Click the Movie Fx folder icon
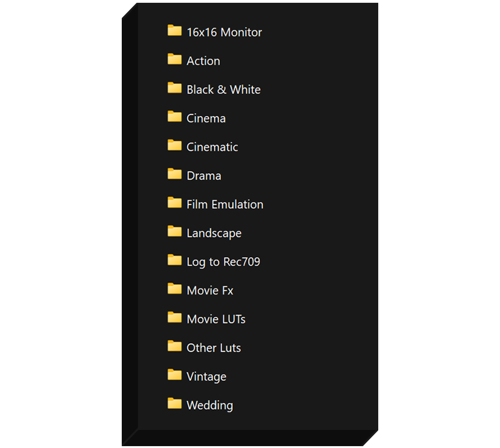Image resolution: width=500 pixels, height=448 pixels. coord(175,289)
